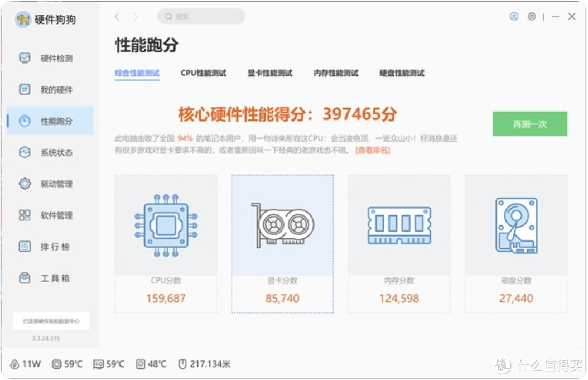This screenshot has width=588, height=380.
Task: Click the search input field
Action: pos(201,17)
